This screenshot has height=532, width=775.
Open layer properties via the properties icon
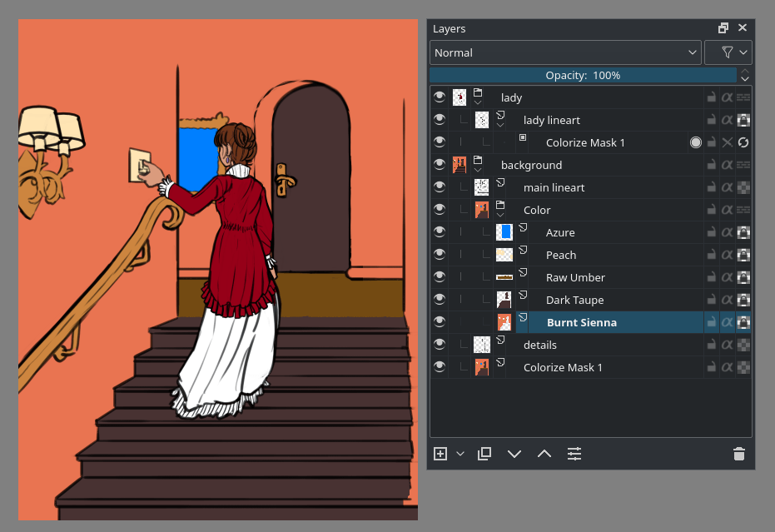click(574, 454)
